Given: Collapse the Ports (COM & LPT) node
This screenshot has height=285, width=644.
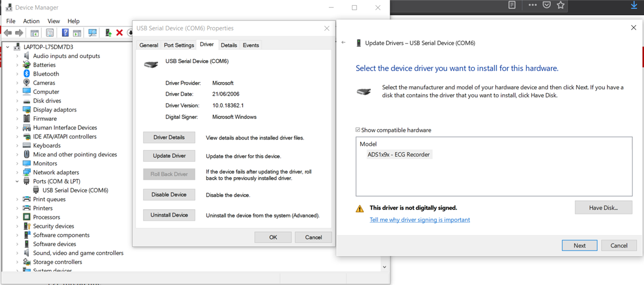Looking at the screenshot, I should point(17,181).
